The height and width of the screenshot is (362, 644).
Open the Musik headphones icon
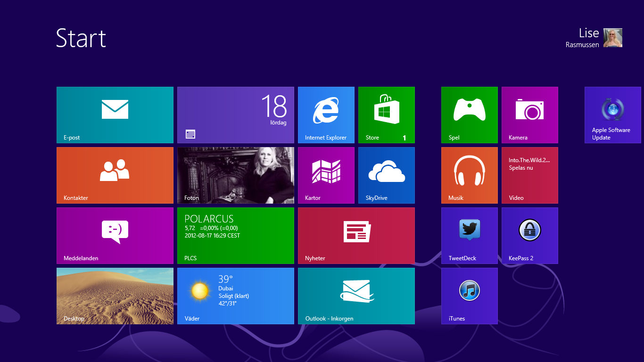470,170
